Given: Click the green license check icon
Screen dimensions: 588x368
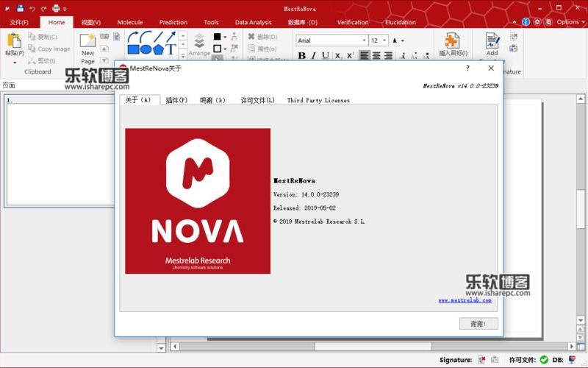Looking at the screenshot, I should point(544,360).
